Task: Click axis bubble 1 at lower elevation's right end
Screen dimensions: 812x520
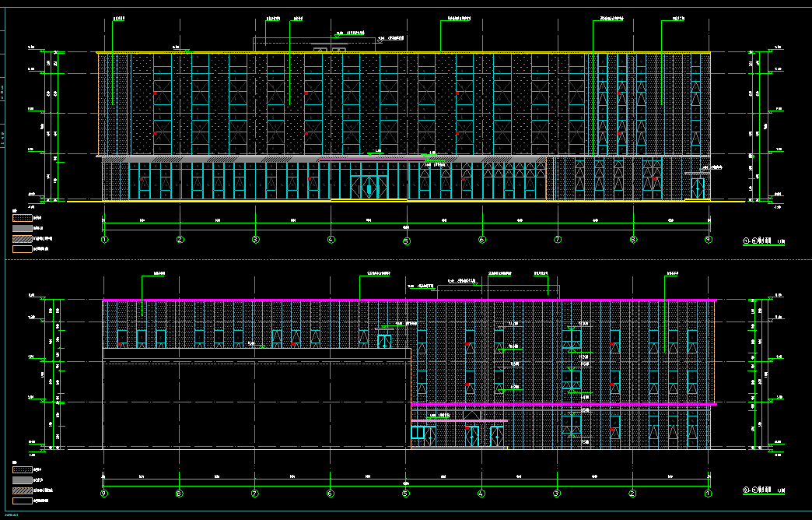Action: click(709, 493)
